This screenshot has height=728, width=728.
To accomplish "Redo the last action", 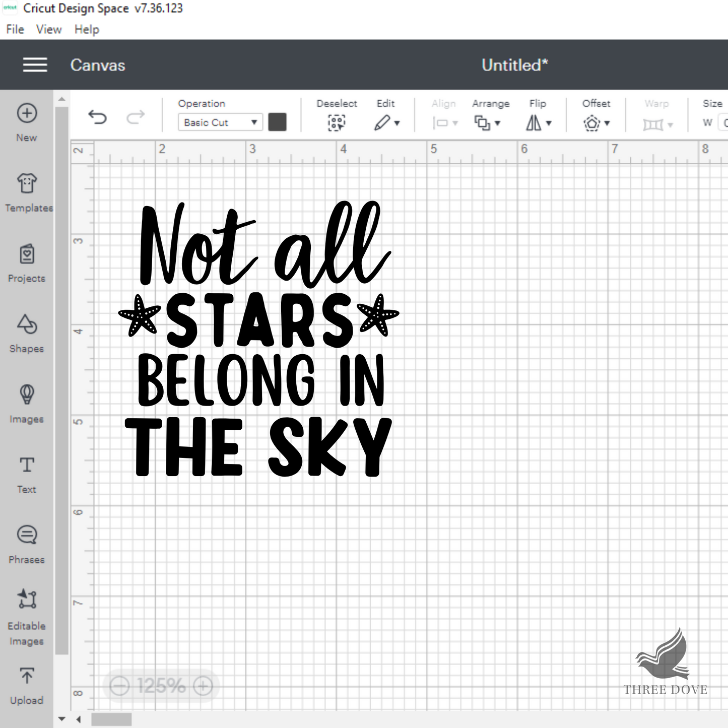I will 135,117.
